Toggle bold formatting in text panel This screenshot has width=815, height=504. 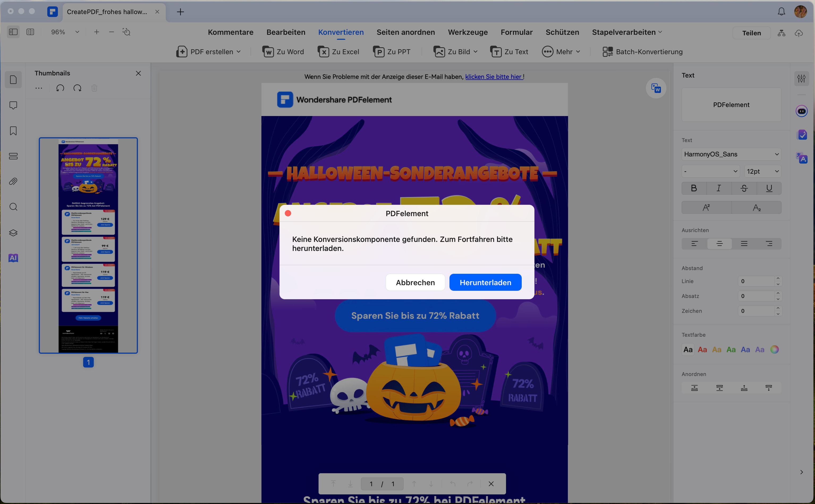694,188
